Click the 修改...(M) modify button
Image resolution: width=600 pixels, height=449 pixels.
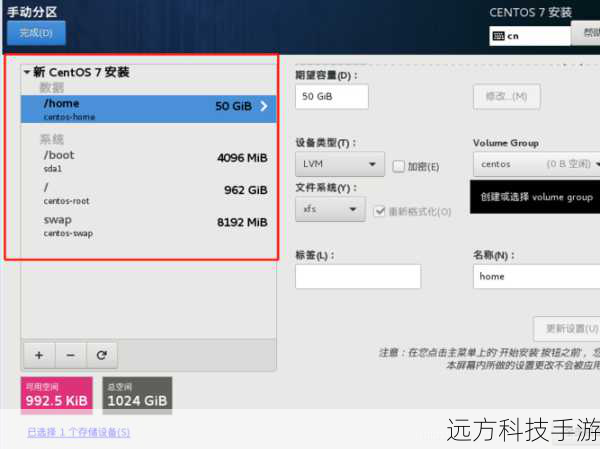(507, 96)
